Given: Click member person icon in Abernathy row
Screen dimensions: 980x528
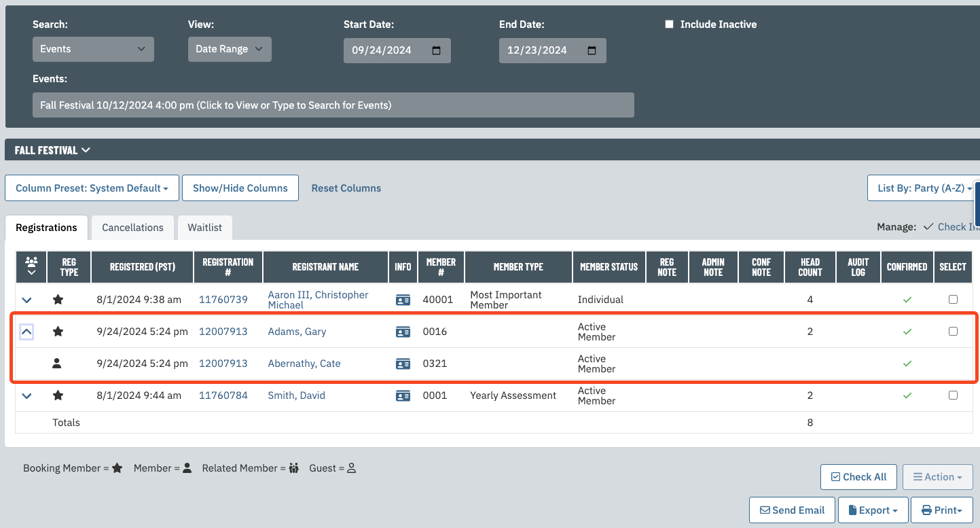Looking at the screenshot, I should pos(57,364).
